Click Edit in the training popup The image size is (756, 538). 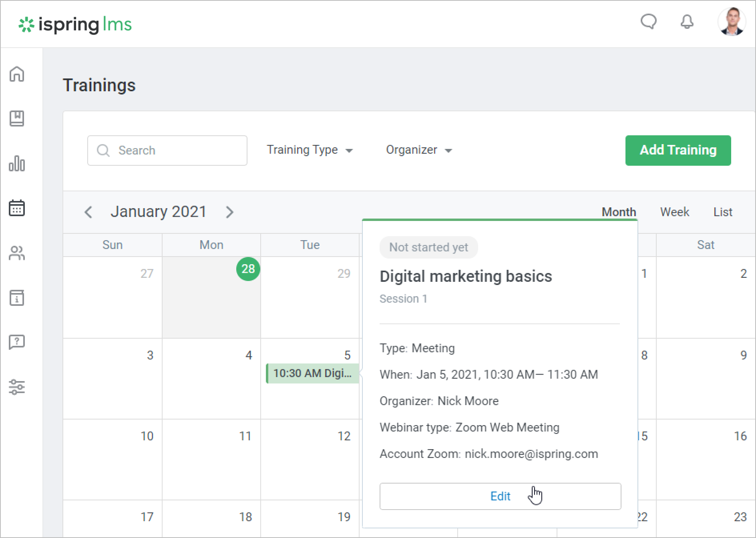pos(500,496)
